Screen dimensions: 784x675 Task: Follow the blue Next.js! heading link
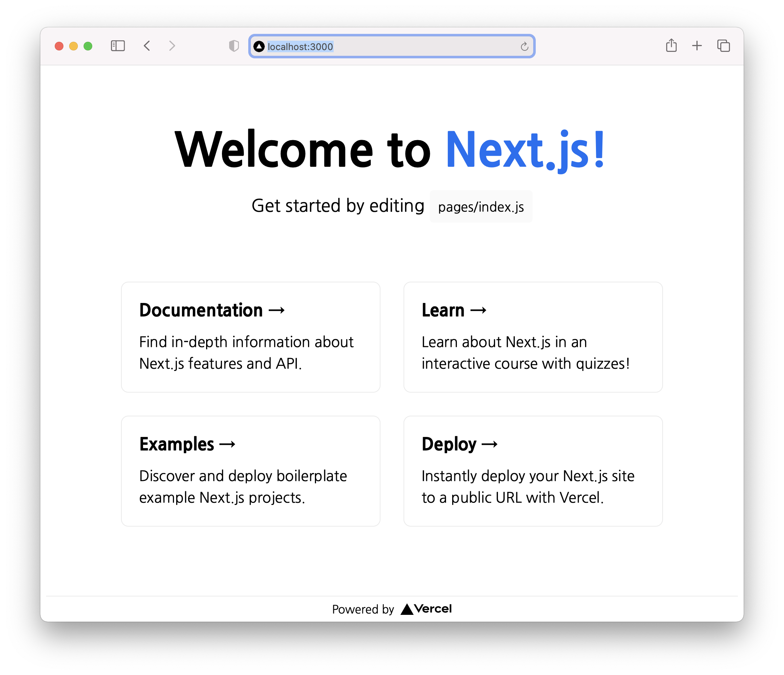pos(526,150)
